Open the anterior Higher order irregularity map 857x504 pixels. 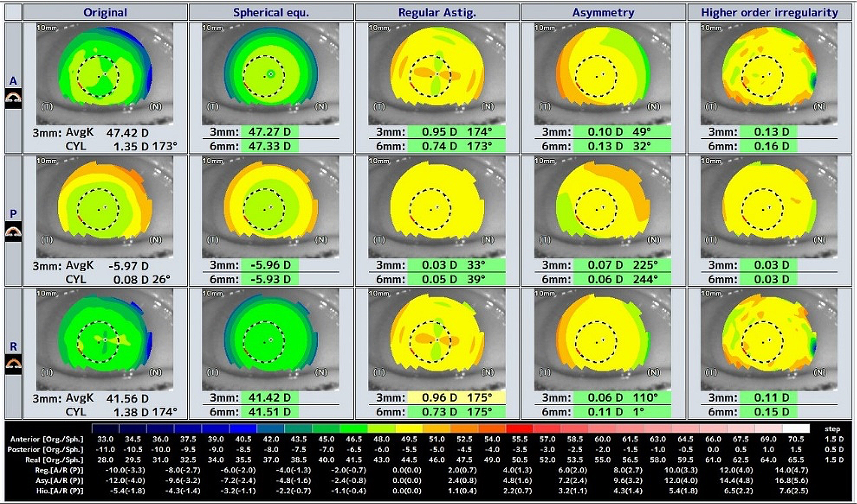769,74
